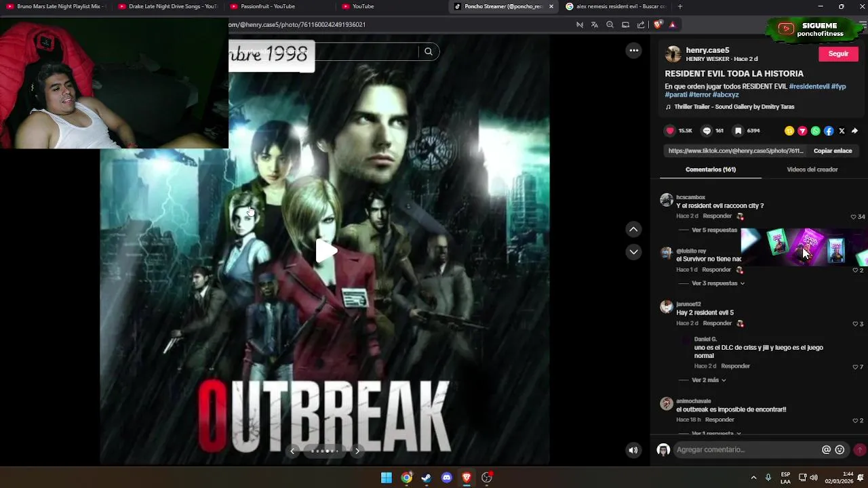Screen dimensions: 868x488
Task: Go to next video with down chevron
Action: coord(633,251)
